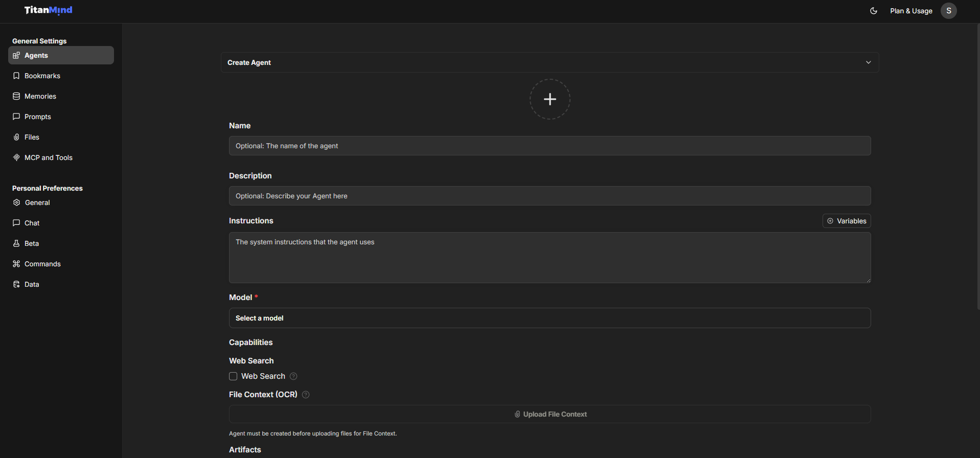Expand the Create Agent dropdown chevron
The height and width of the screenshot is (458, 980).
click(868, 62)
